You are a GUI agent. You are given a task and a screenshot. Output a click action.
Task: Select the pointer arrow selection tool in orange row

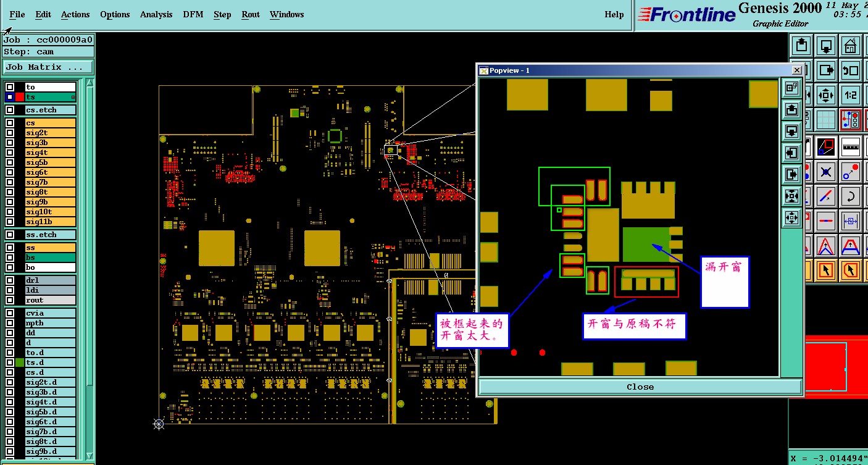tap(826, 270)
